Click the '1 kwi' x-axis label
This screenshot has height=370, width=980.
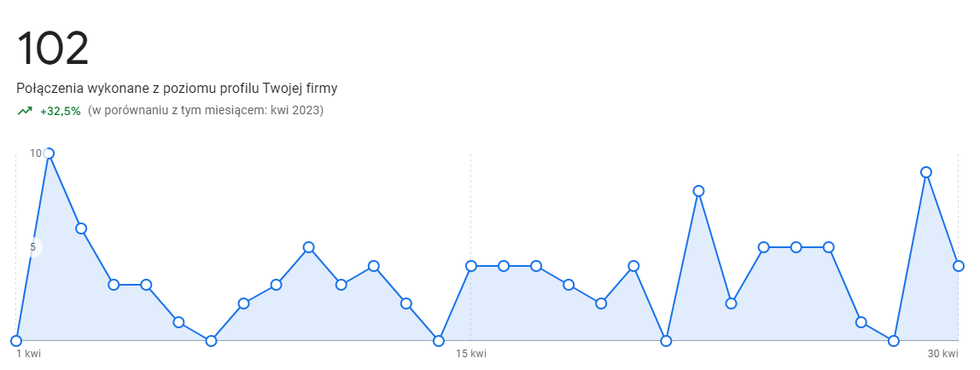[29, 355]
